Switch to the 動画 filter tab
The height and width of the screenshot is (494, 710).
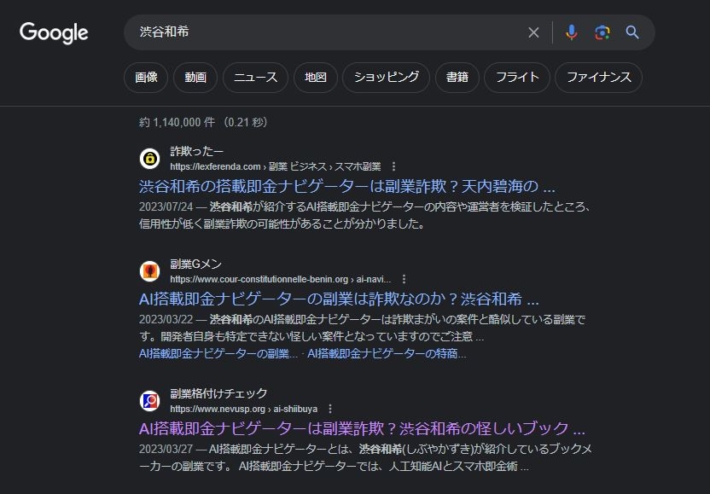pyautogui.click(x=195, y=77)
